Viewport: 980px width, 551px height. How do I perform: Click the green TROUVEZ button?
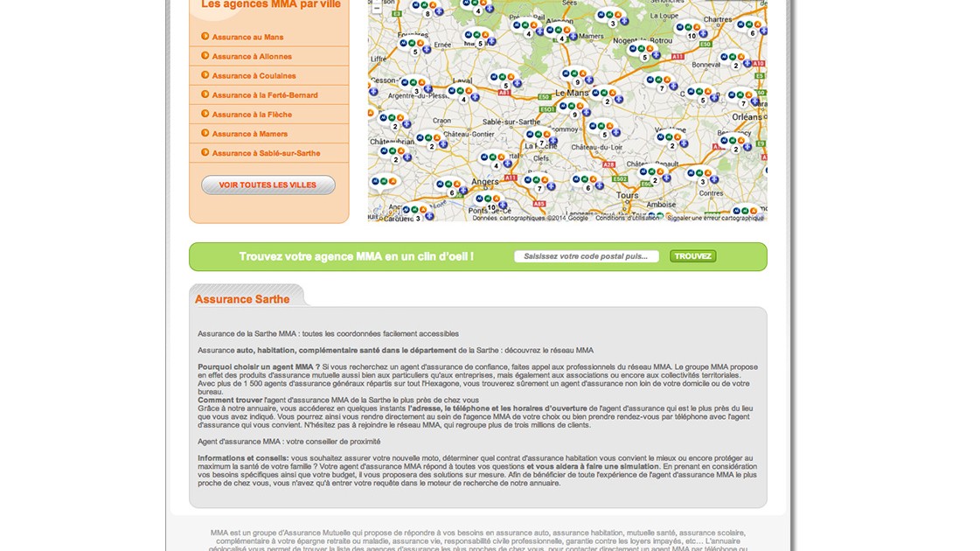tap(693, 256)
